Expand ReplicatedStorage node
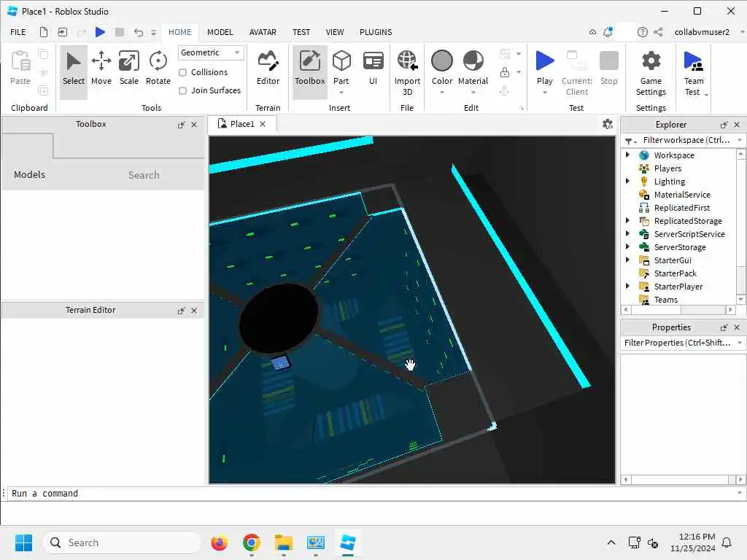This screenshot has height=560, width=747. pos(627,220)
